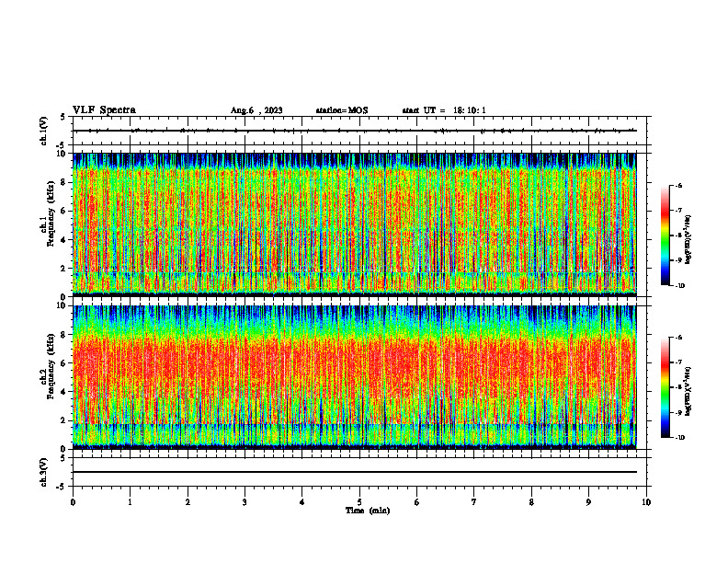This screenshot has width=728, height=563.
Task: Click the "ch.3(V)" axis label
Action: tap(44, 473)
